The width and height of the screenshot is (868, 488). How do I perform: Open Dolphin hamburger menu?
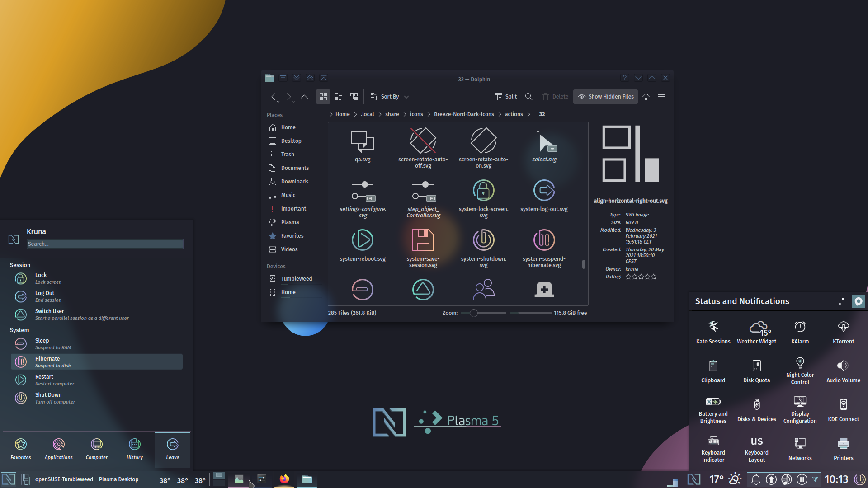pyautogui.click(x=661, y=97)
